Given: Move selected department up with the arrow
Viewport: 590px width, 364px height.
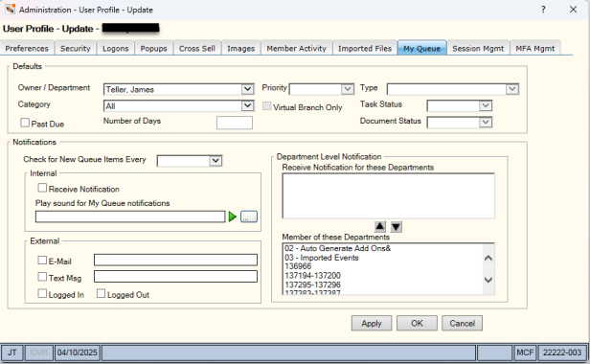Looking at the screenshot, I should pos(379,226).
